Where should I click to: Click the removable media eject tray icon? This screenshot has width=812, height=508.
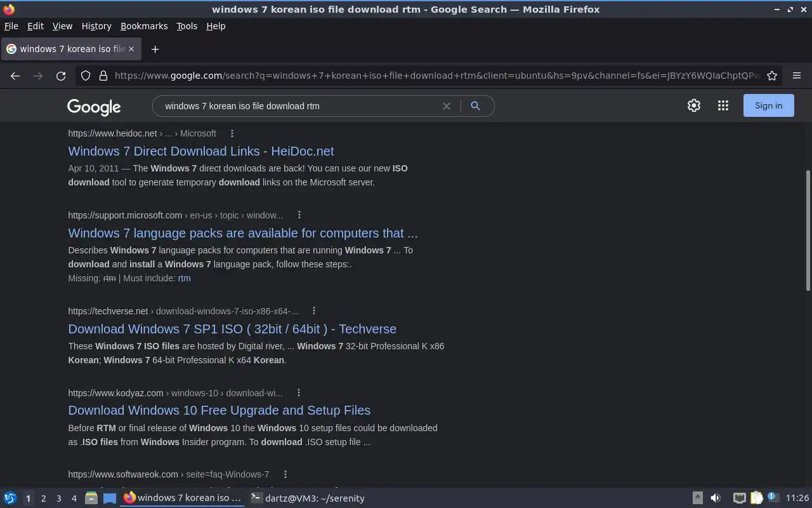(697, 498)
